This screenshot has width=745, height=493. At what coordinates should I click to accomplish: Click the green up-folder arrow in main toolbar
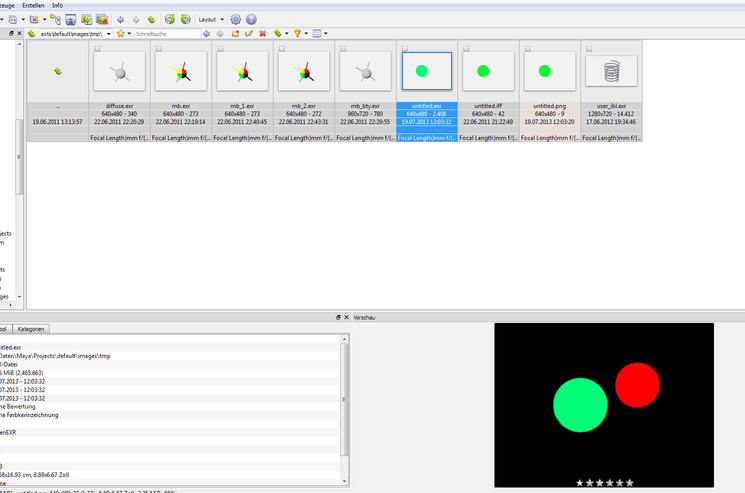pyautogui.click(x=151, y=19)
